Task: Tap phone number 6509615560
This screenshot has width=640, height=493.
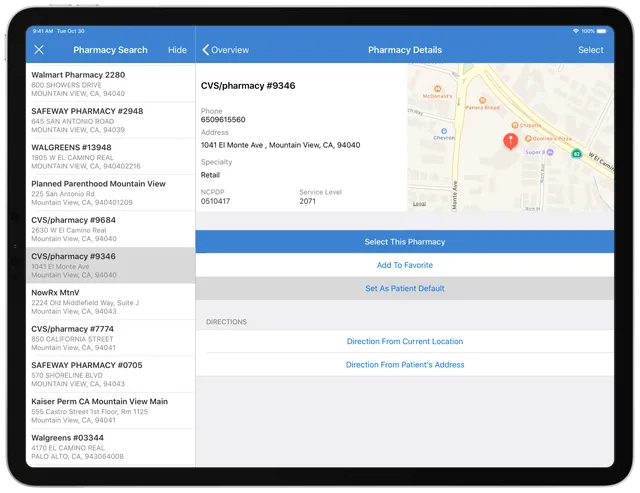Action: point(223,120)
